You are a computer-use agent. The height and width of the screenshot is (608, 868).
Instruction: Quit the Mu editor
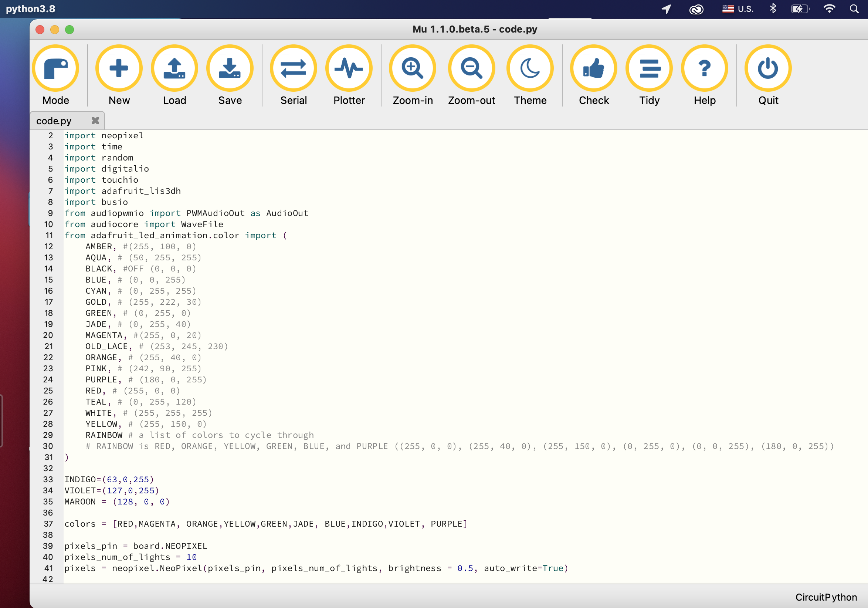(768, 75)
